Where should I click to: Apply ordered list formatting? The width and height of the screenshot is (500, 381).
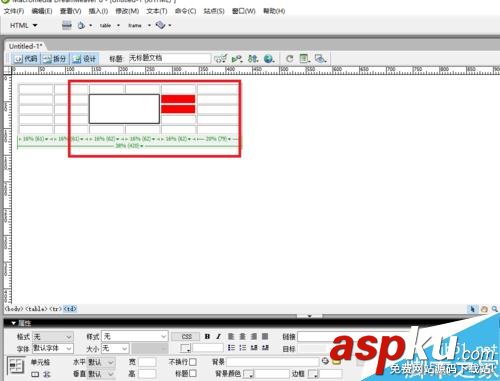(x=242, y=348)
